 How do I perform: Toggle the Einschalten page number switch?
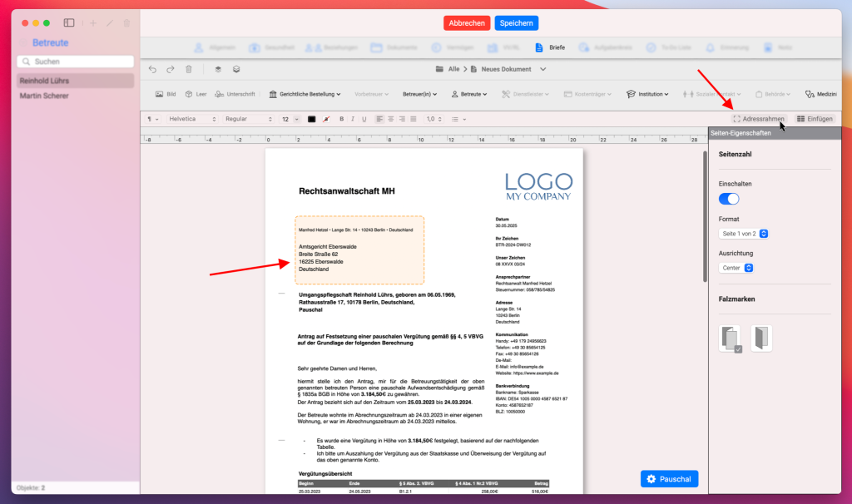coord(729,199)
